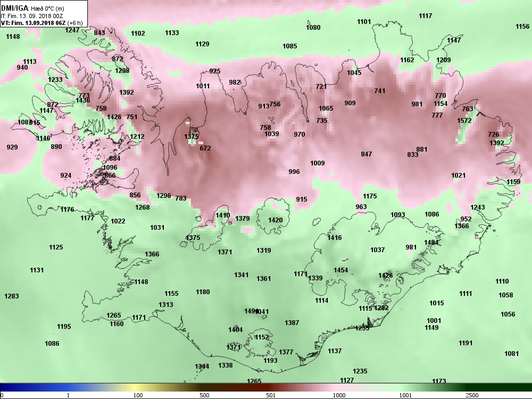532x399 pixels.
Task: Click the value 1243 on the map
Action: coord(477,207)
